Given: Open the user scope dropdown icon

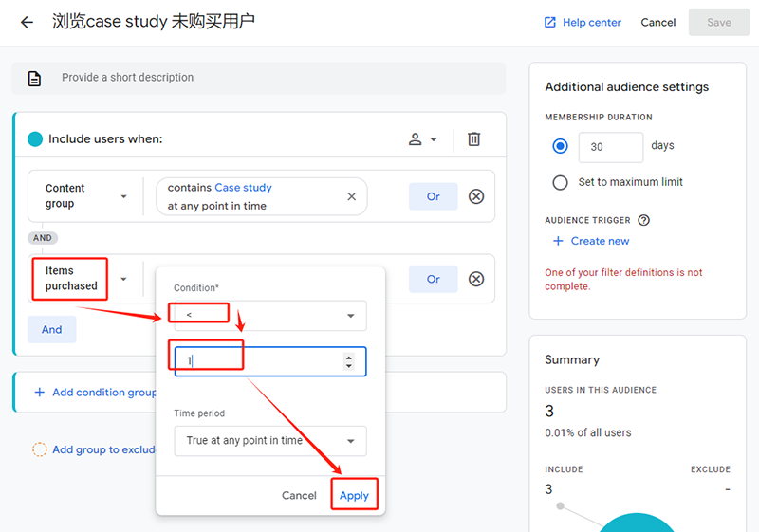Looking at the screenshot, I should (x=423, y=139).
